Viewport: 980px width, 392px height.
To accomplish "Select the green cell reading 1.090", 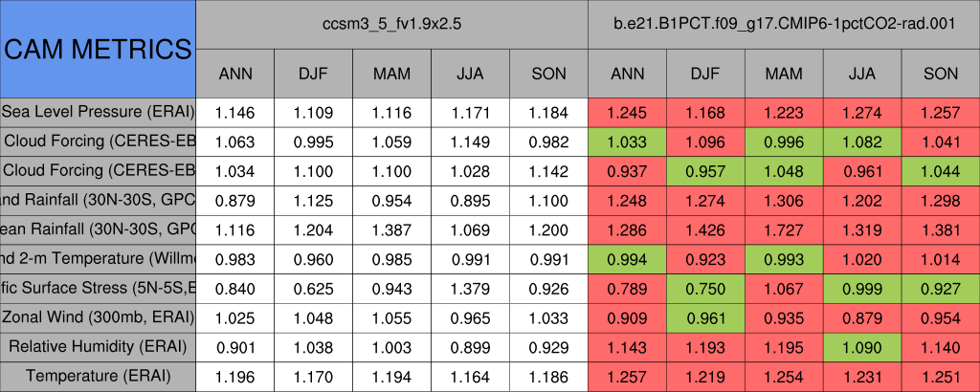I will click(x=862, y=346).
